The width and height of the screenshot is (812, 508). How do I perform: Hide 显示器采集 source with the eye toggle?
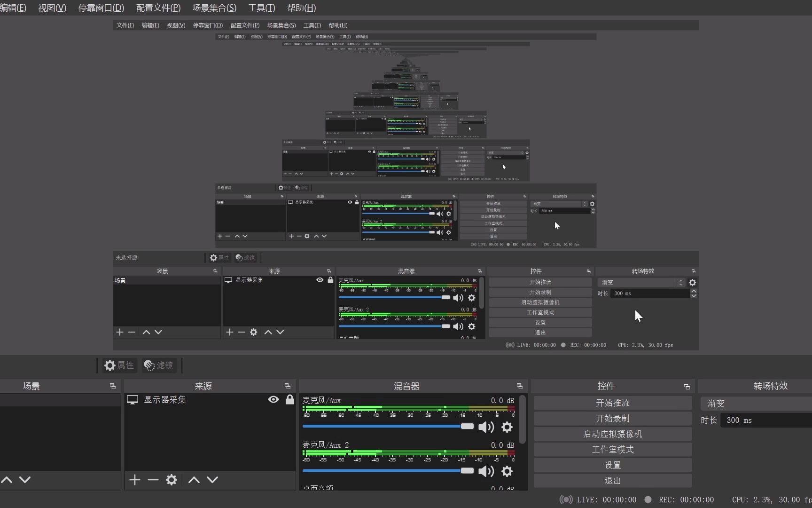[273, 399]
